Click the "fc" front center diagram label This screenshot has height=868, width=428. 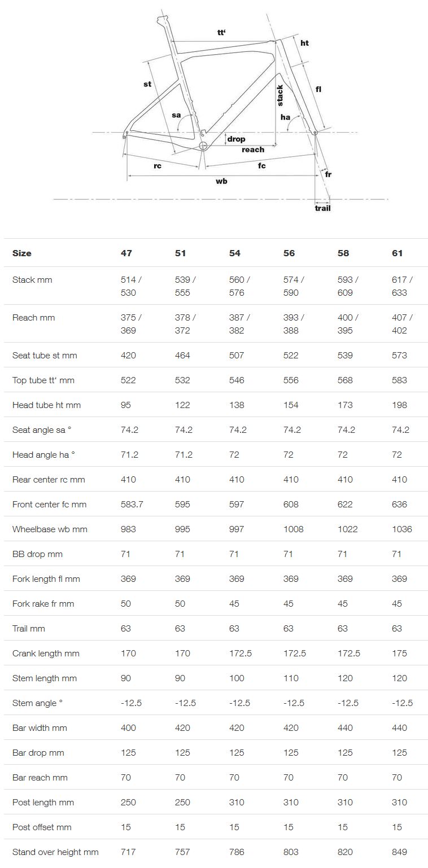tap(262, 165)
